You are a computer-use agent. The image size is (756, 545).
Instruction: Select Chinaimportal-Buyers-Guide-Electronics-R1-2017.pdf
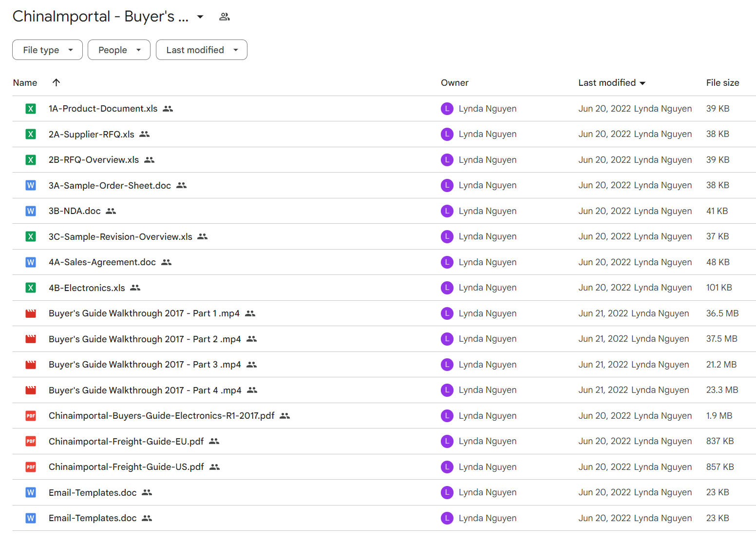[x=162, y=416]
